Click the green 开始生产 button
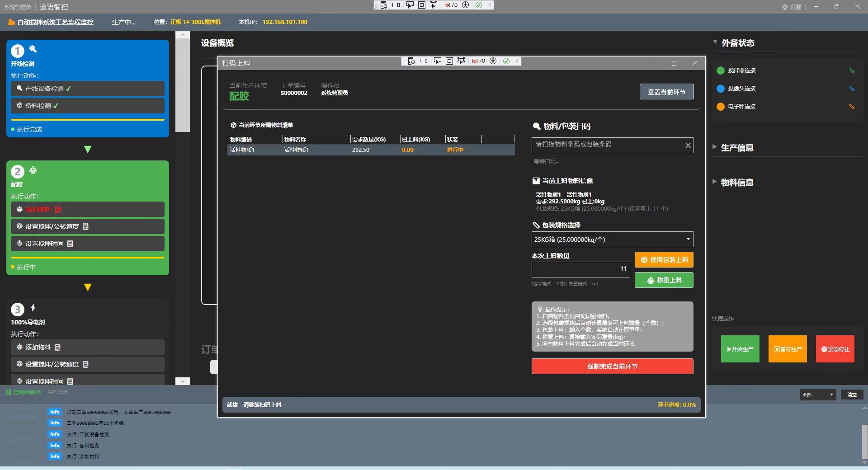This screenshot has height=470, width=868. [740, 349]
